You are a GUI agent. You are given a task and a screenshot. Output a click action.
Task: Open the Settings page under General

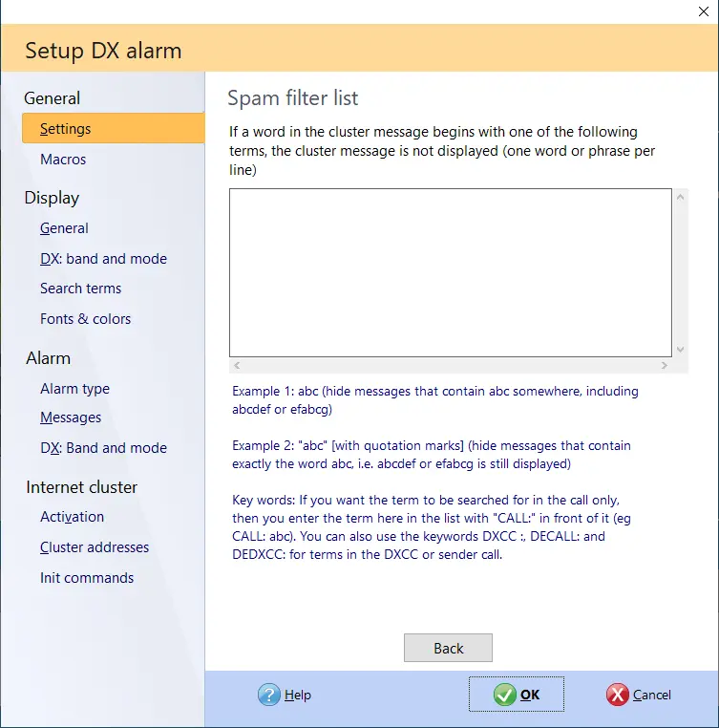(x=114, y=128)
